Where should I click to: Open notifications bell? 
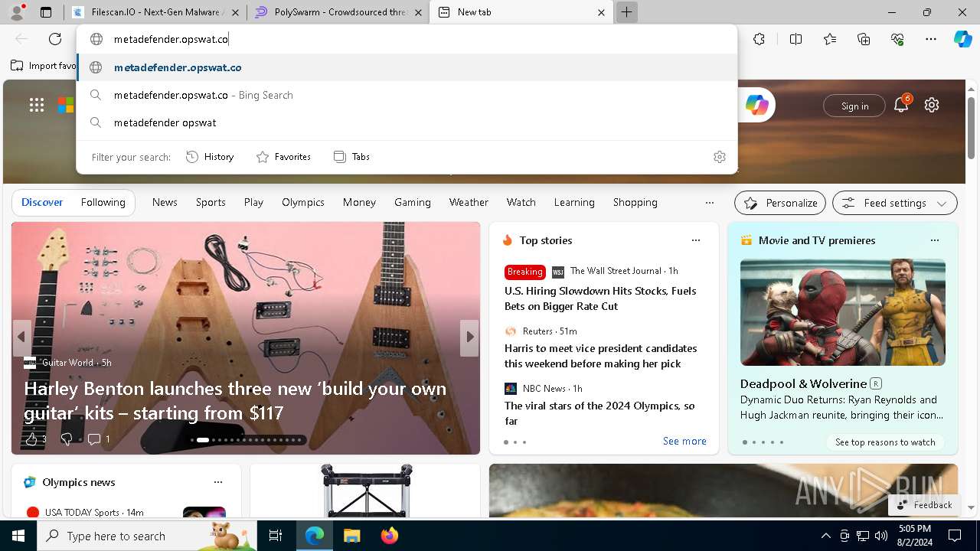(x=901, y=105)
